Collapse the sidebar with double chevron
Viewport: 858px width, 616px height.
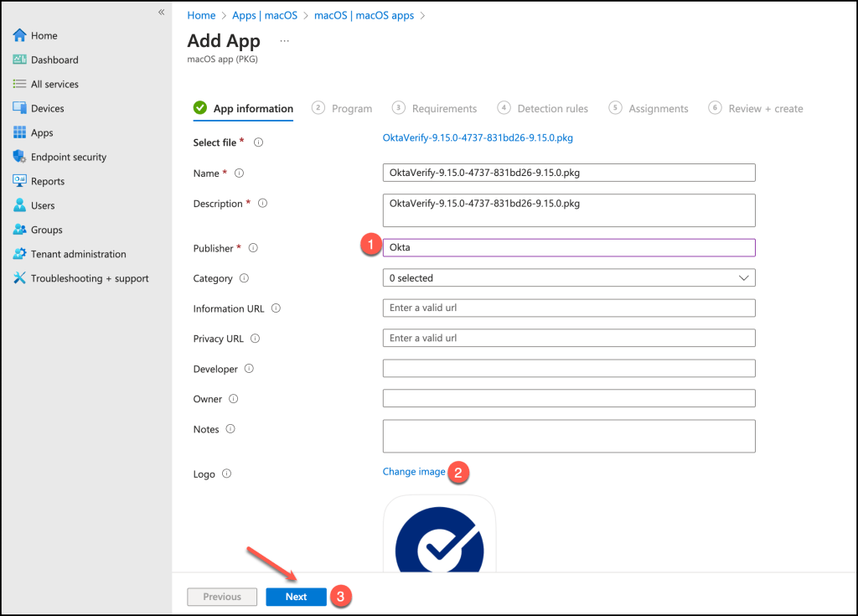pyautogui.click(x=162, y=12)
